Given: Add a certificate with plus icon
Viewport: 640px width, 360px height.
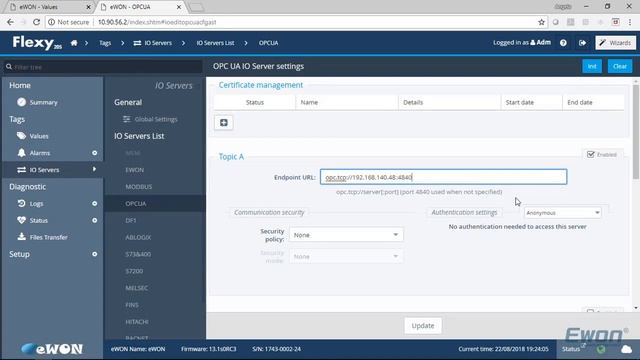Looking at the screenshot, I should pos(224,122).
